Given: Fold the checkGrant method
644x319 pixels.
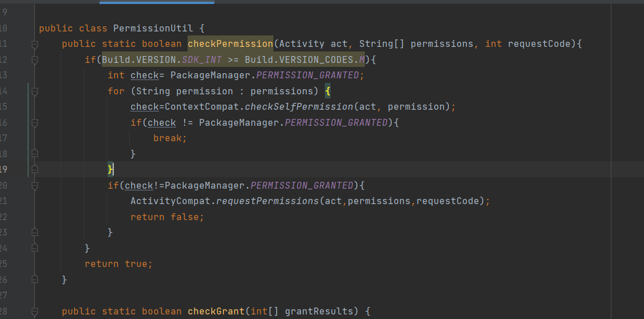Looking at the screenshot, I should coord(35,312).
